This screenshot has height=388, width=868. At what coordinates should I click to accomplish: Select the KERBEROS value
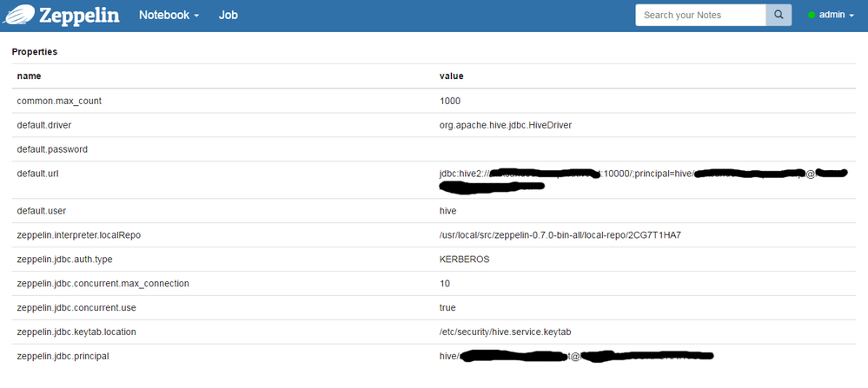pyautogui.click(x=464, y=260)
